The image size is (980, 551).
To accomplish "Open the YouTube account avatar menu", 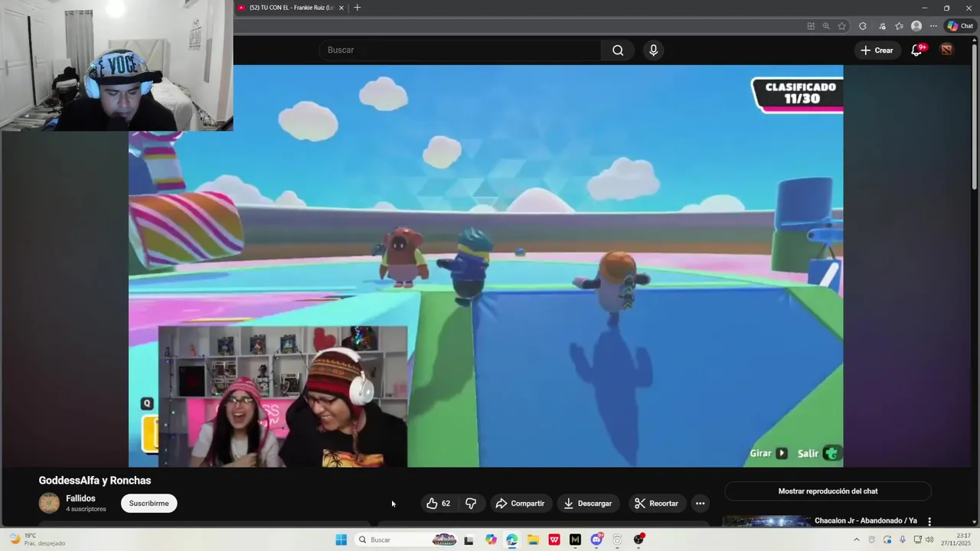I will click(x=947, y=51).
